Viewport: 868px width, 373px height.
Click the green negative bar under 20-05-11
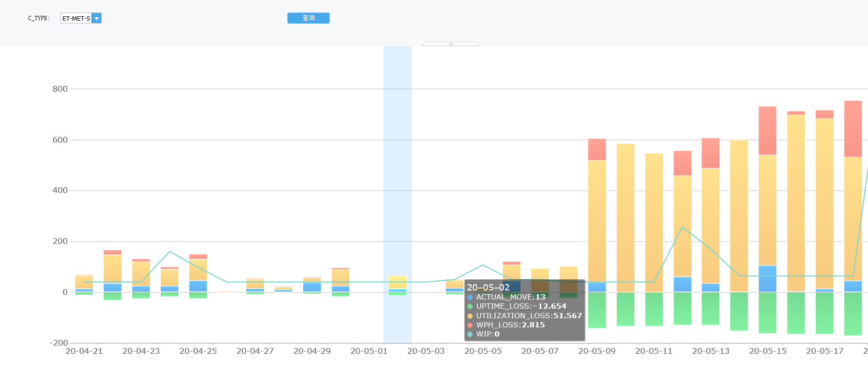[654, 309]
